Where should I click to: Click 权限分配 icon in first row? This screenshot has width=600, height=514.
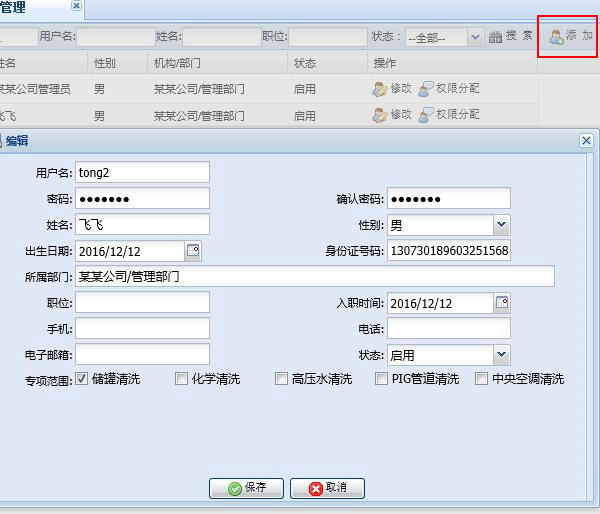pyautogui.click(x=426, y=89)
